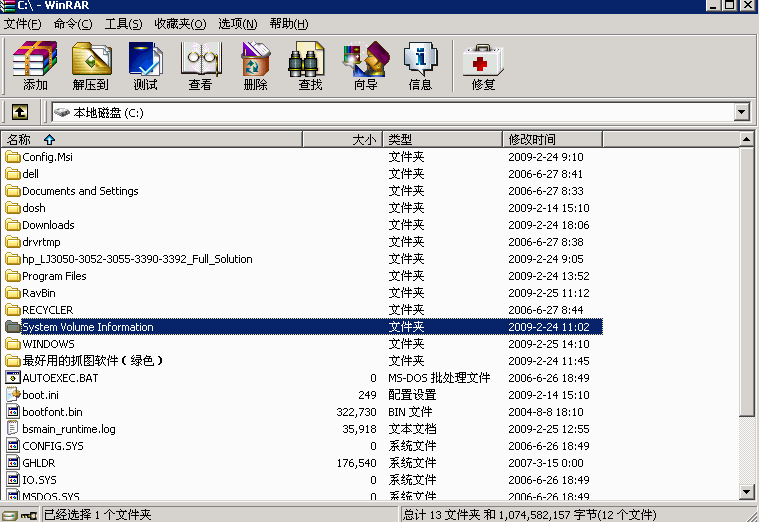Viewport: 759px width, 522px height.
Task: Select the boot.ini file icon
Action: (x=13, y=395)
